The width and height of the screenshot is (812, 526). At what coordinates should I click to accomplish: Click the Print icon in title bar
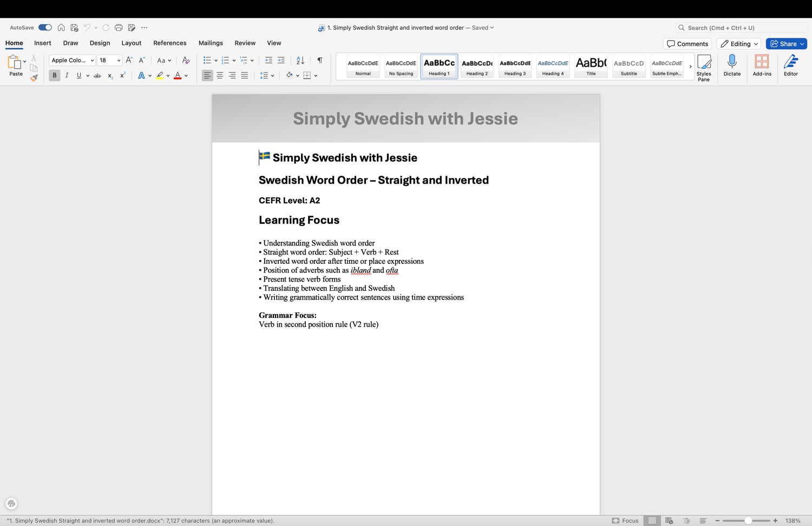point(119,28)
